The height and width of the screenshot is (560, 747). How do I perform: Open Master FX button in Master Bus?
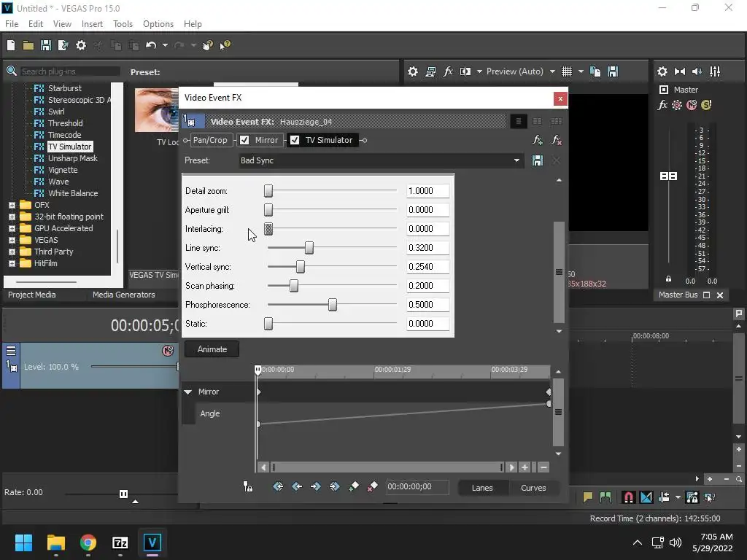[662, 105]
